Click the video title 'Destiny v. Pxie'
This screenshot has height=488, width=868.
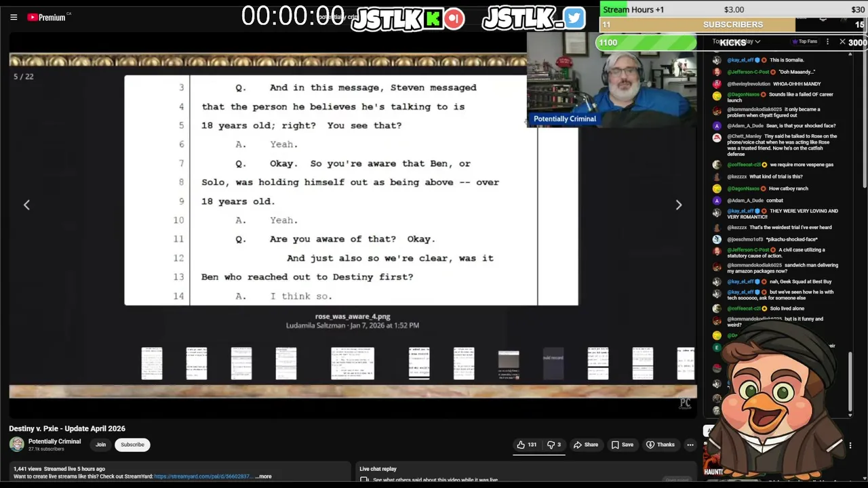(x=67, y=428)
